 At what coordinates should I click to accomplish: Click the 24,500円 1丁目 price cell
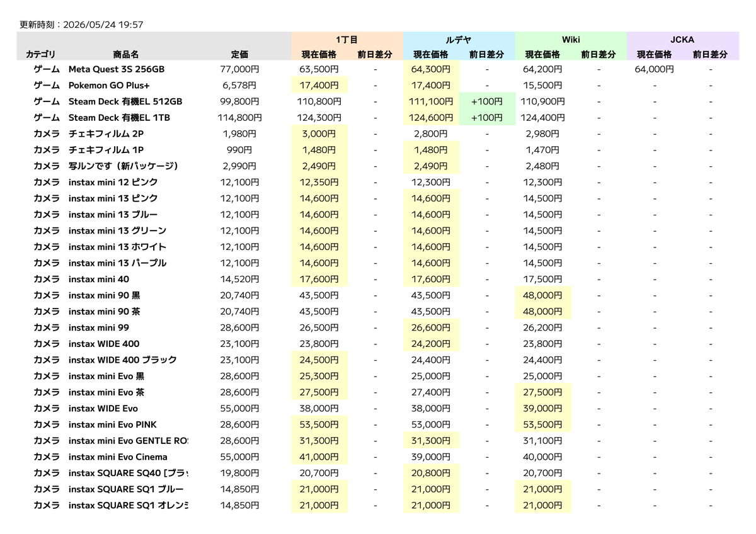[319, 360]
